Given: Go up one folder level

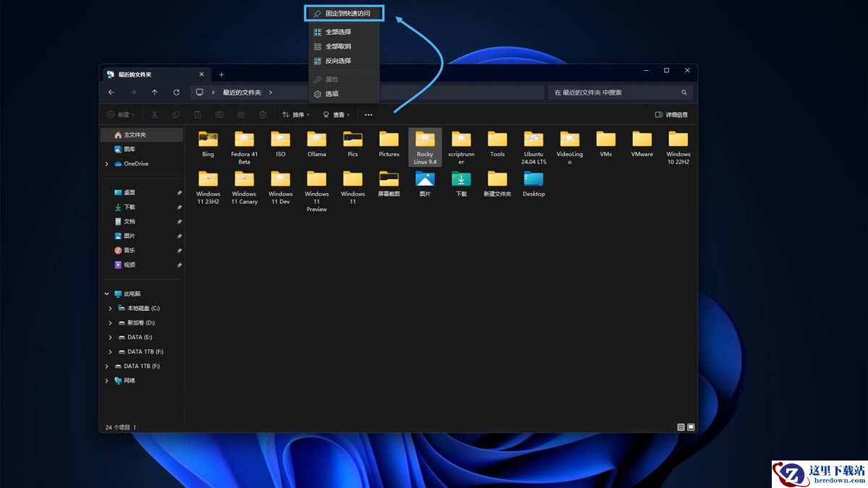Looking at the screenshot, I should [x=155, y=93].
